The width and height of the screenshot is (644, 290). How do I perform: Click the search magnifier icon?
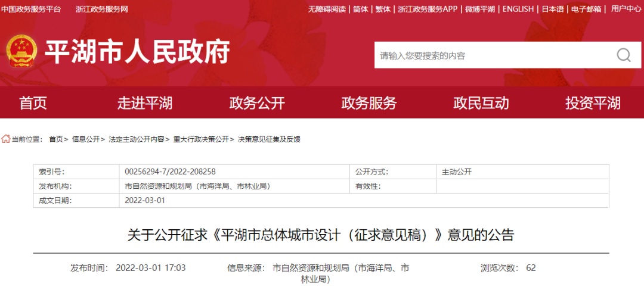624,55
